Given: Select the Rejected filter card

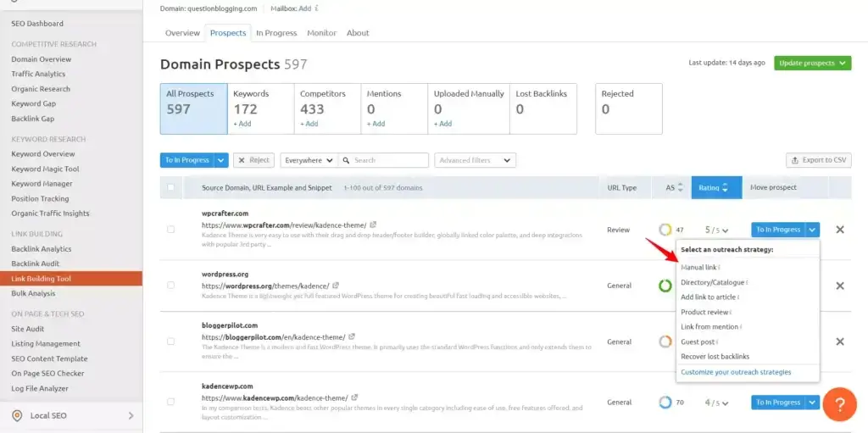Looking at the screenshot, I should click(629, 108).
